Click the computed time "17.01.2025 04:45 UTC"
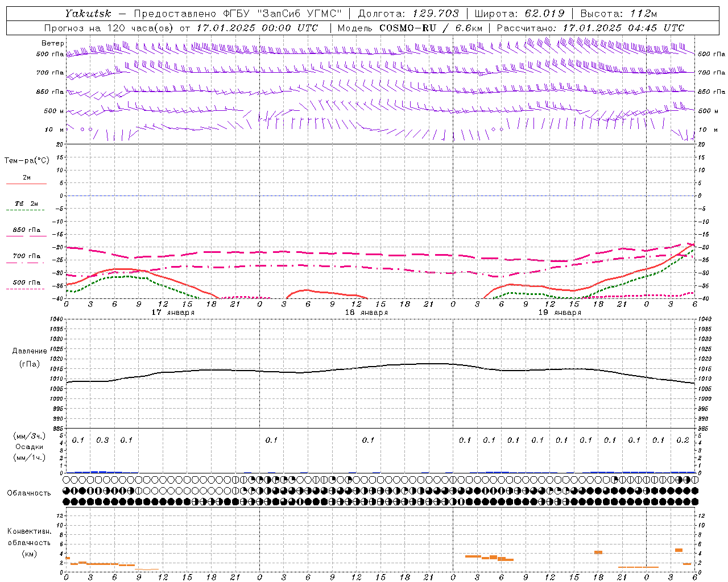This screenshot has height=582, width=728. [623, 28]
